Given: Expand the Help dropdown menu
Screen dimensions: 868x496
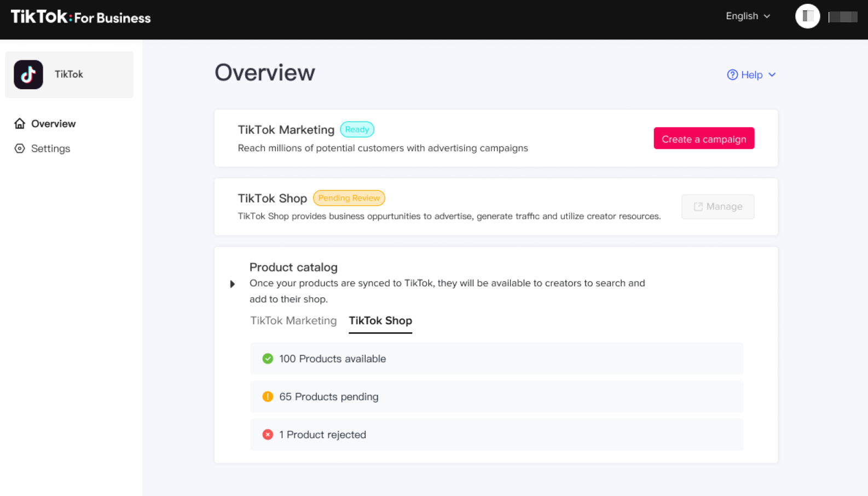Looking at the screenshot, I should 772,75.
